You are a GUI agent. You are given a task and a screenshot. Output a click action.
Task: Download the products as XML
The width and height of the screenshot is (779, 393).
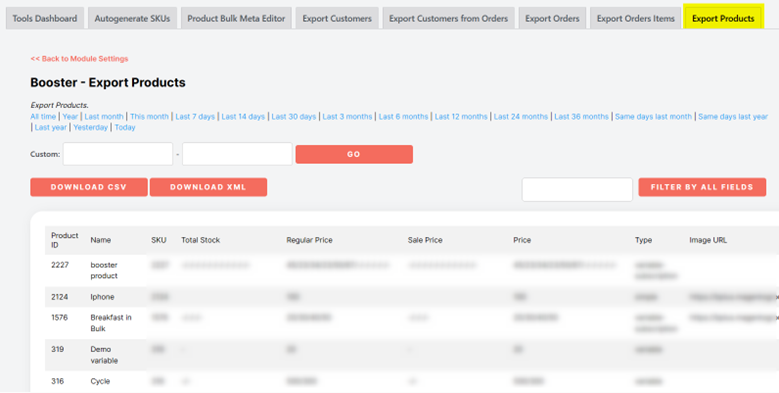(x=208, y=187)
